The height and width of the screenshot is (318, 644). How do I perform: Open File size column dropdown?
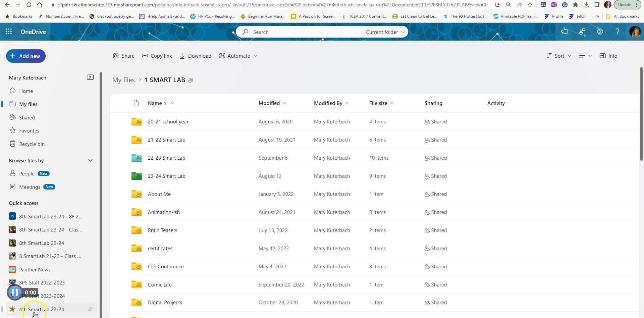[392, 103]
